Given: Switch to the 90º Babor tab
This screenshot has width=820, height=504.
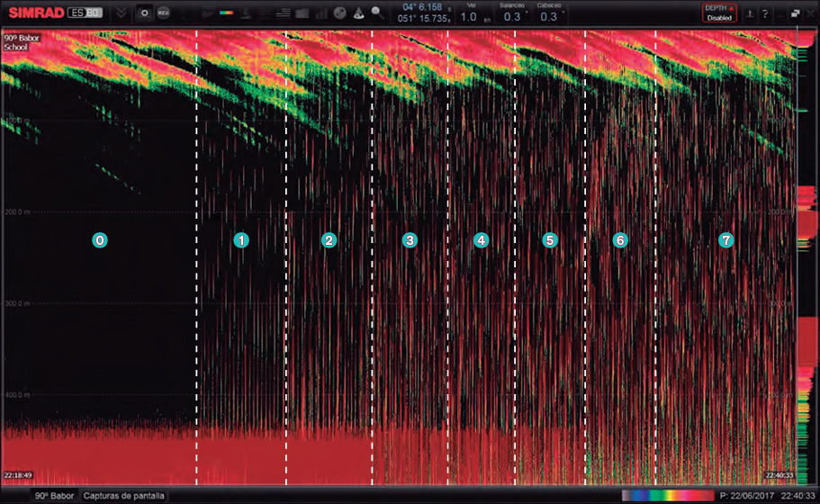Looking at the screenshot, I should (x=53, y=495).
